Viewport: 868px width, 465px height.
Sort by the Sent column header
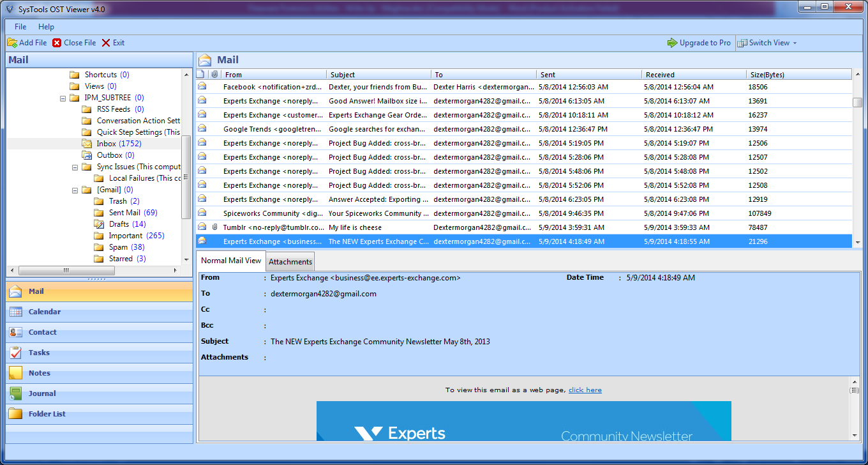[x=589, y=75]
